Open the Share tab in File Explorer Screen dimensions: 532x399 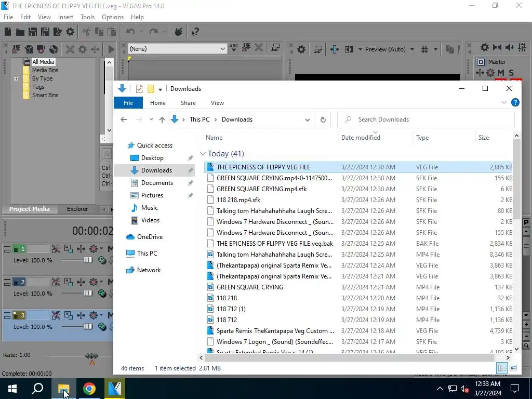pos(188,103)
